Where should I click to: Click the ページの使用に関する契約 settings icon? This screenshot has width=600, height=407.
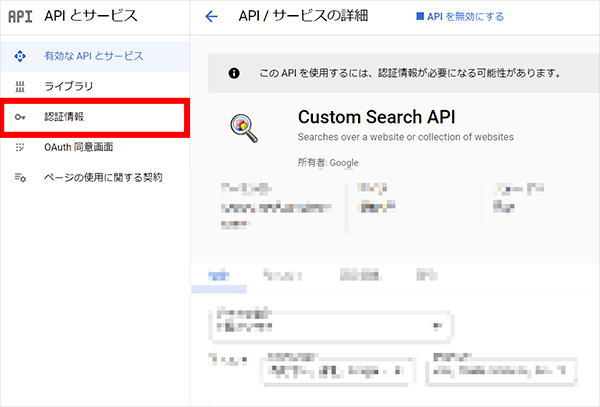coord(20,177)
